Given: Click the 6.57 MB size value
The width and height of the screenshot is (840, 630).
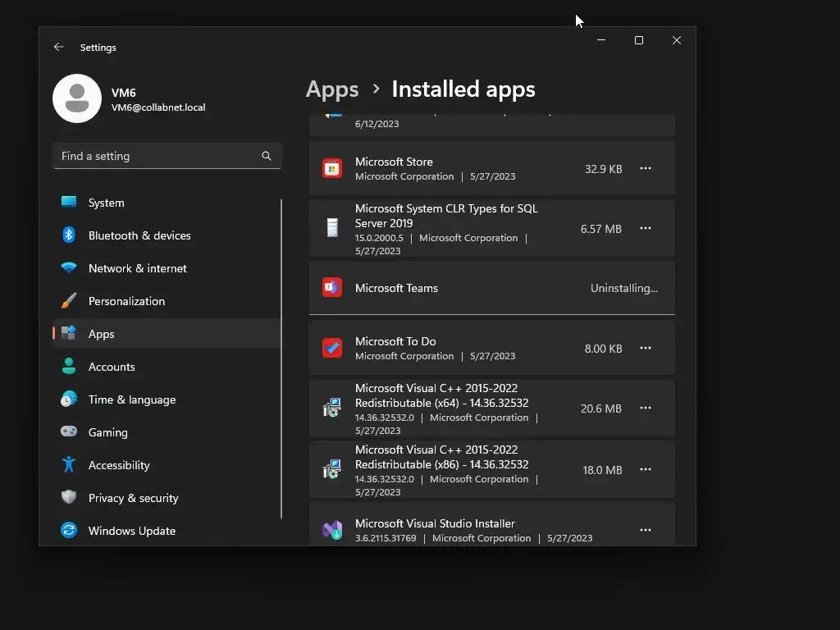Looking at the screenshot, I should [601, 230].
